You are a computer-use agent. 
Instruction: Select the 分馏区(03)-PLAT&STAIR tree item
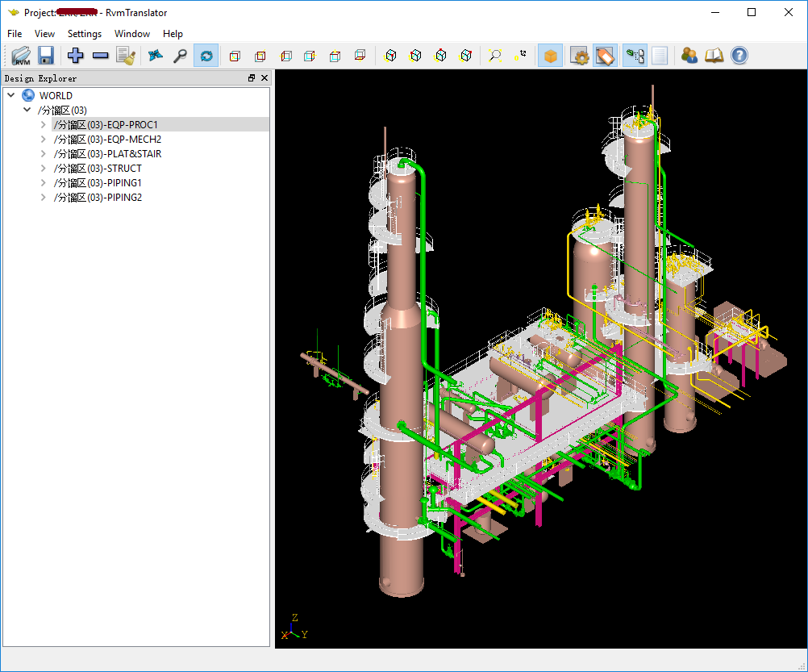click(107, 154)
